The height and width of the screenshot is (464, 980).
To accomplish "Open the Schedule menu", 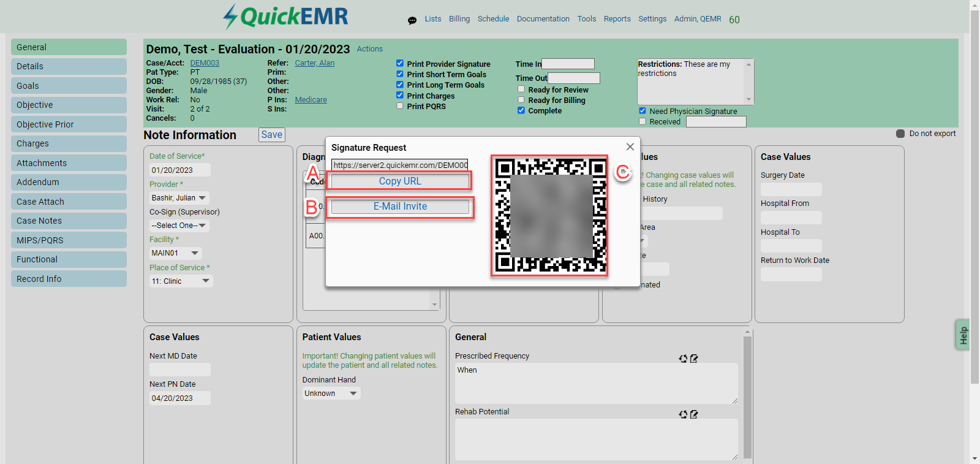I will pos(494,19).
